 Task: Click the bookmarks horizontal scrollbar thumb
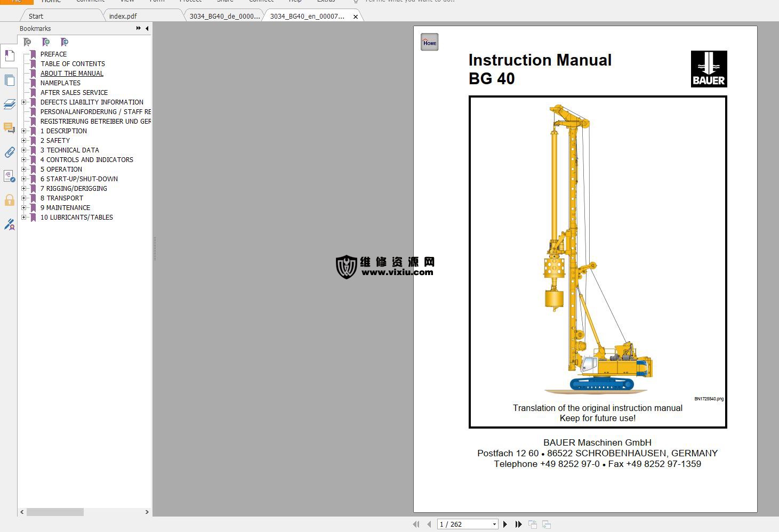pos(55,512)
